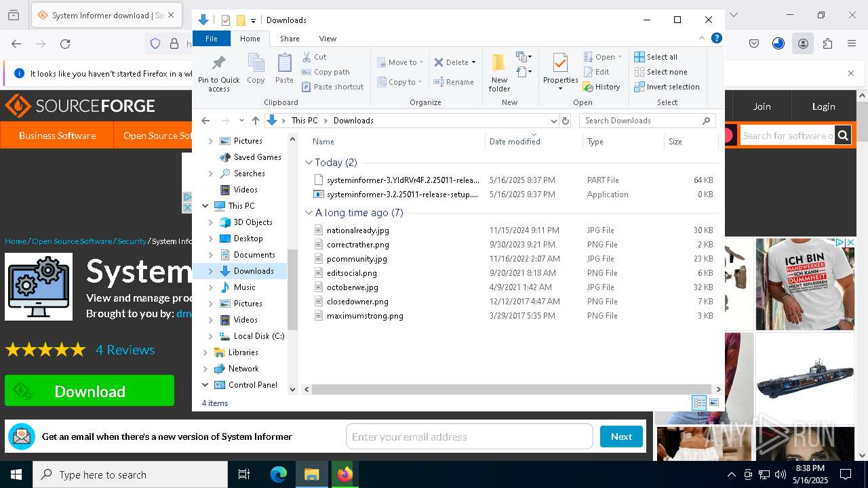Collapse the Today group

coord(309,163)
